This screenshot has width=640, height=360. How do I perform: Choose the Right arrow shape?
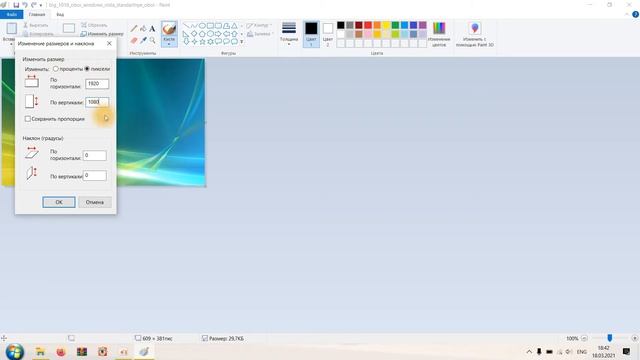pyautogui.click(x=218, y=33)
